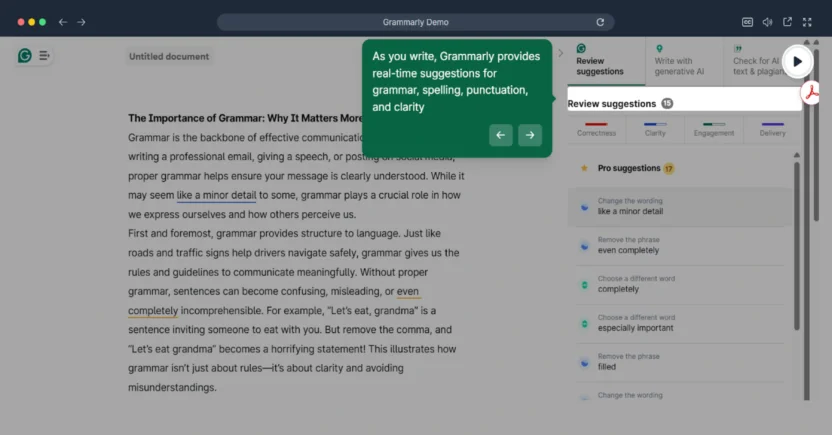Viewport: 832px width, 435px height.
Task: Reload the Grammarly Demo page
Action: point(600,22)
